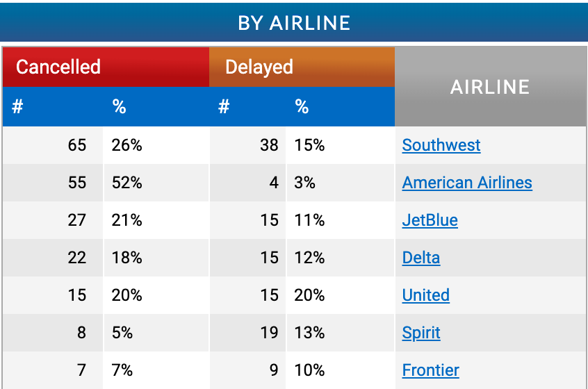Follow the Delta airline link

[420, 258]
